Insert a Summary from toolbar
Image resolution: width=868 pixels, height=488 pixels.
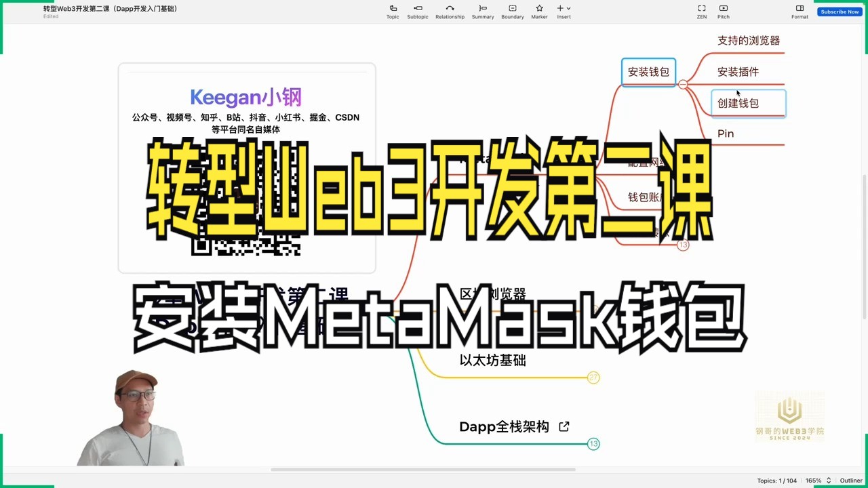point(483,12)
